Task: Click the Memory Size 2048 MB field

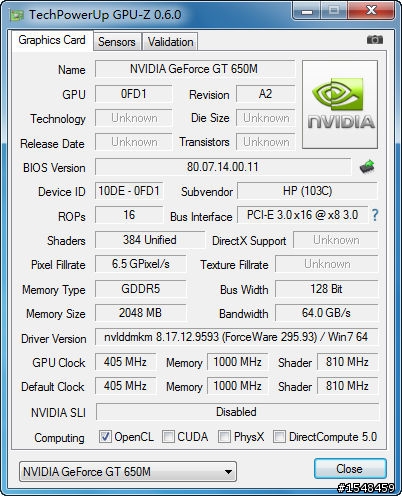Action: point(140,313)
